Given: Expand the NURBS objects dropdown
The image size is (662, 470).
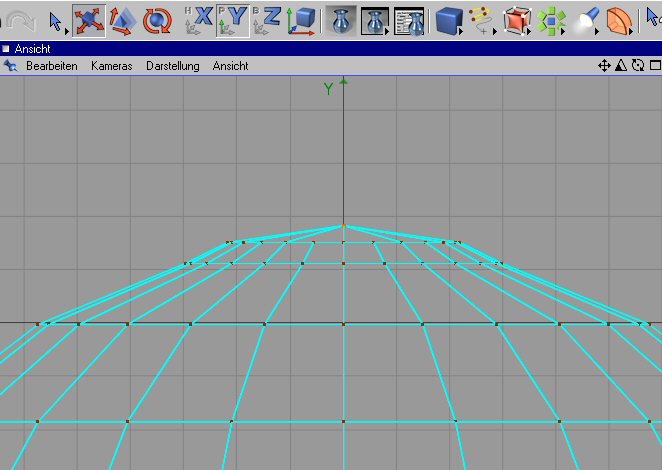Looking at the screenshot, I should click(x=516, y=19).
